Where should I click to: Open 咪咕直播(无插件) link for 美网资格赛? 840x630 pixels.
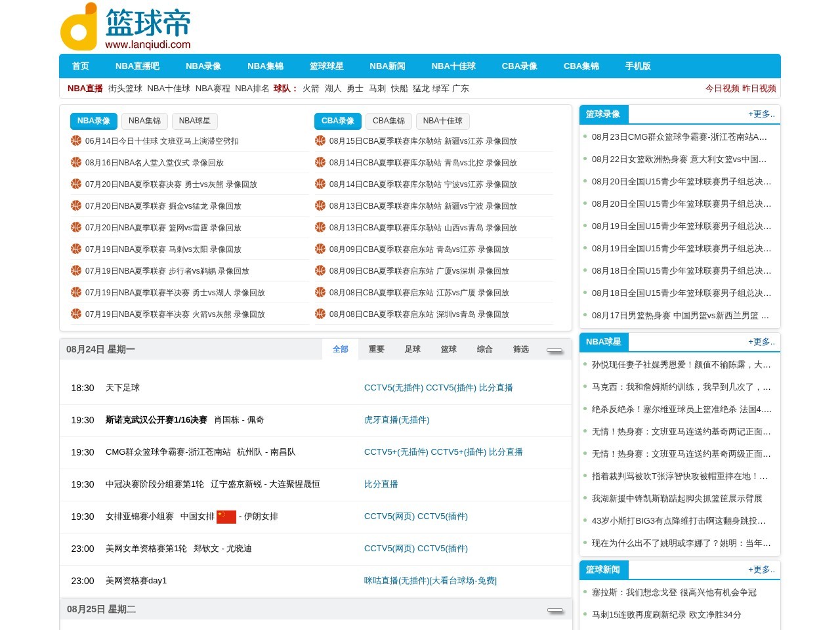430,581
